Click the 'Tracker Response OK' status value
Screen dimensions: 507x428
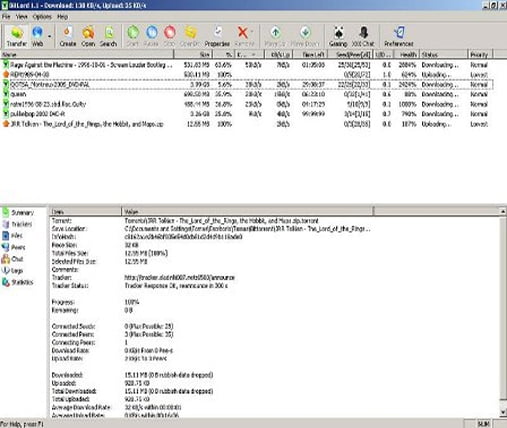[x=176, y=286]
